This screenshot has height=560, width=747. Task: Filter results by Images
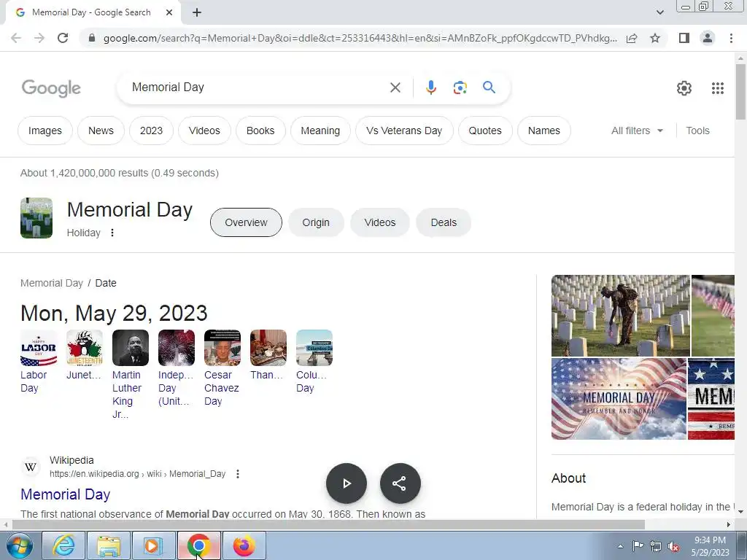pos(44,131)
